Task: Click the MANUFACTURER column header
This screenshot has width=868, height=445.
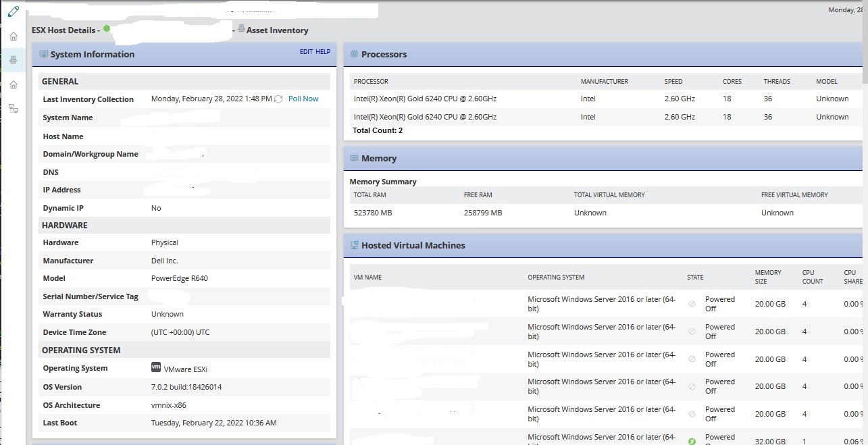Action: (x=605, y=82)
